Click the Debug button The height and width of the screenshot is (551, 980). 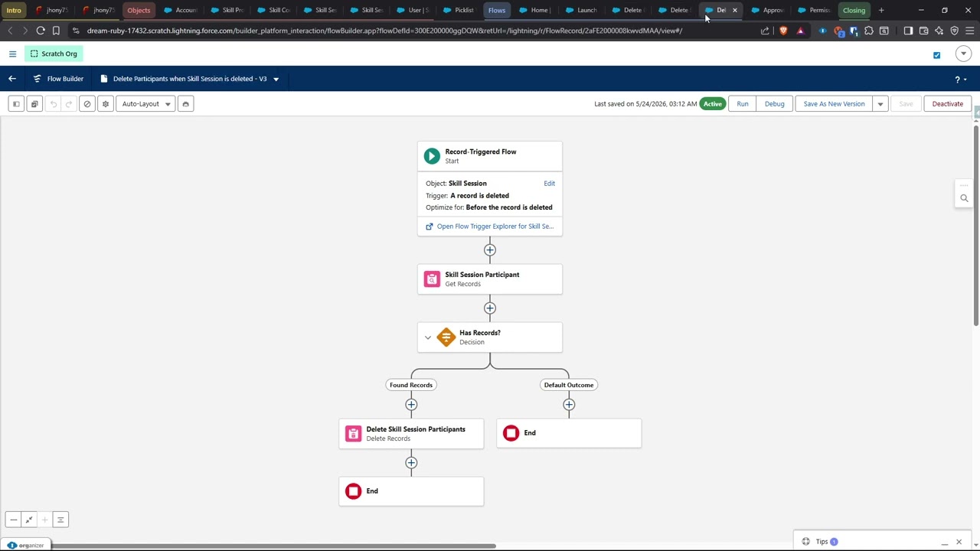(774, 104)
